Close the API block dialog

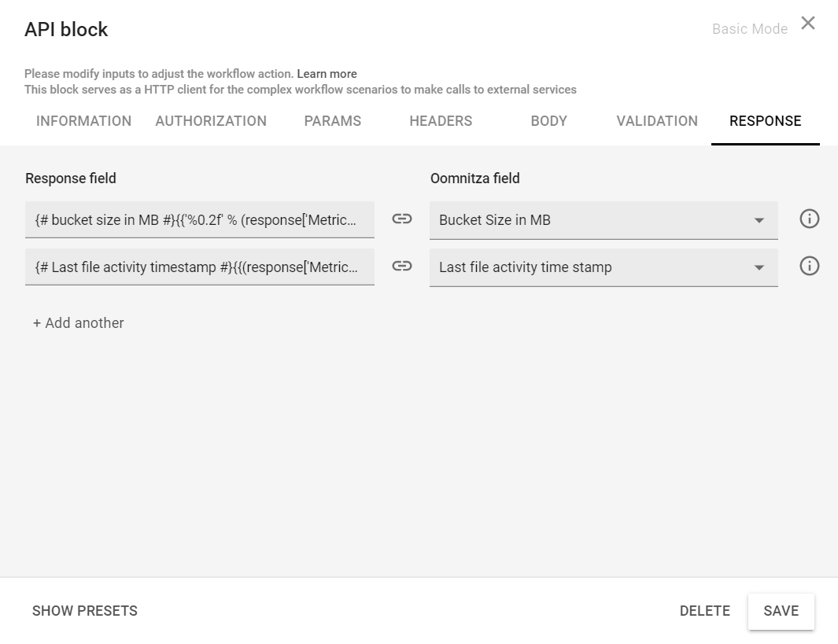[807, 24]
